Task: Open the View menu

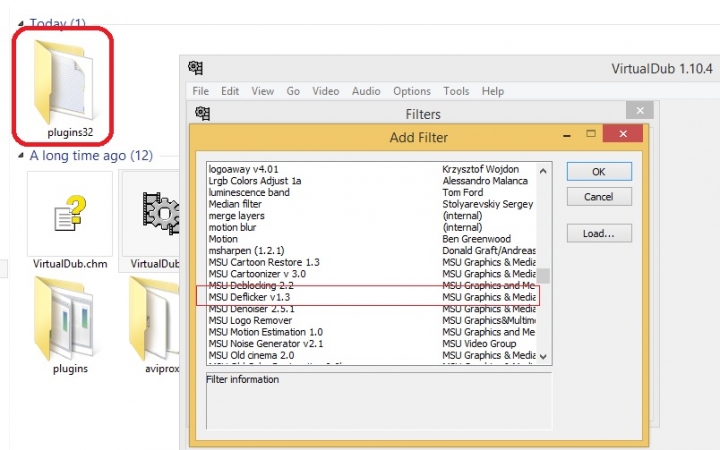Action: [x=262, y=91]
